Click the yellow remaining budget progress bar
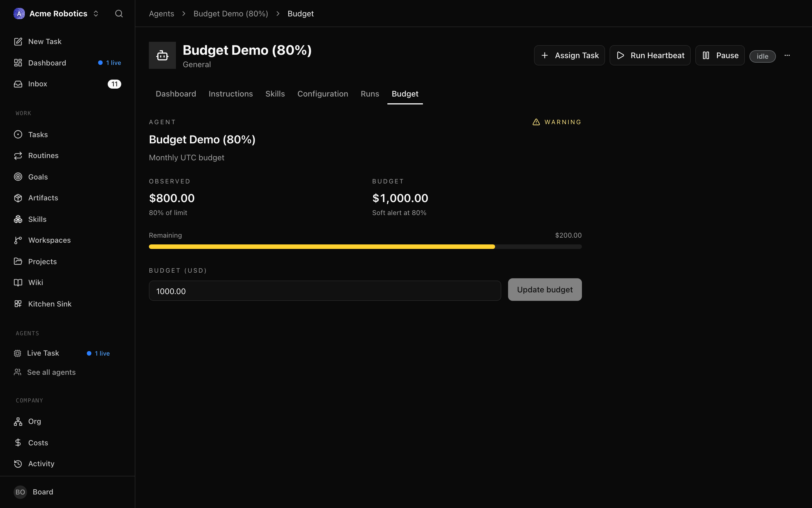This screenshot has width=812, height=508. 322,247
